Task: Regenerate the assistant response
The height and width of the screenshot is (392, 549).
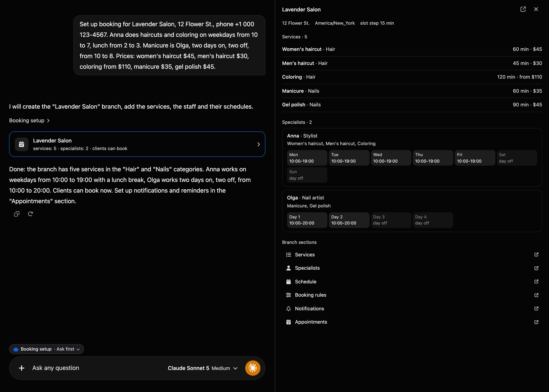Action: 30,214
